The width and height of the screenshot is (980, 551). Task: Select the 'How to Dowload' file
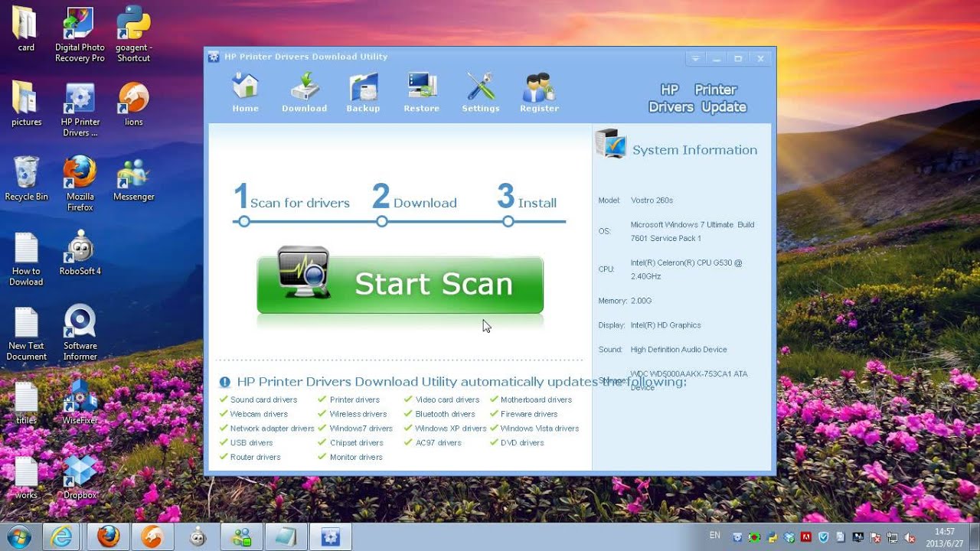pyautogui.click(x=26, y=259)
